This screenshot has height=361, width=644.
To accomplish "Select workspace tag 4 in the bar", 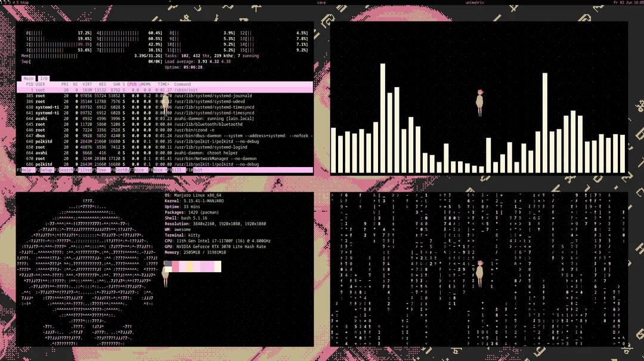I will pos(13,2).
